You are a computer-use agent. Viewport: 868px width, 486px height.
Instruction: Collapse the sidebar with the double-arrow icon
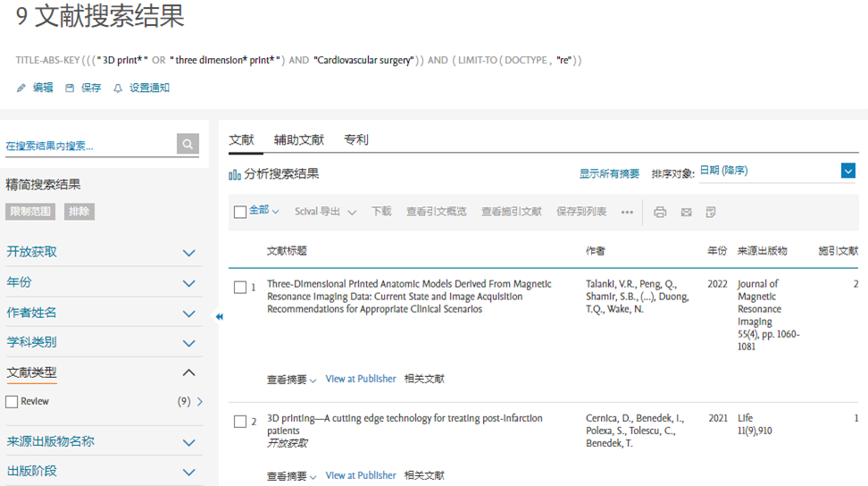point(219,316)
